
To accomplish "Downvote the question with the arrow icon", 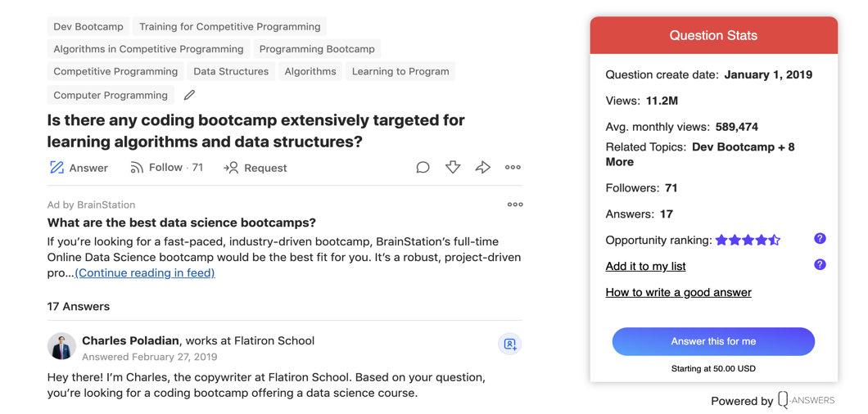I will [x=453, y=168].
